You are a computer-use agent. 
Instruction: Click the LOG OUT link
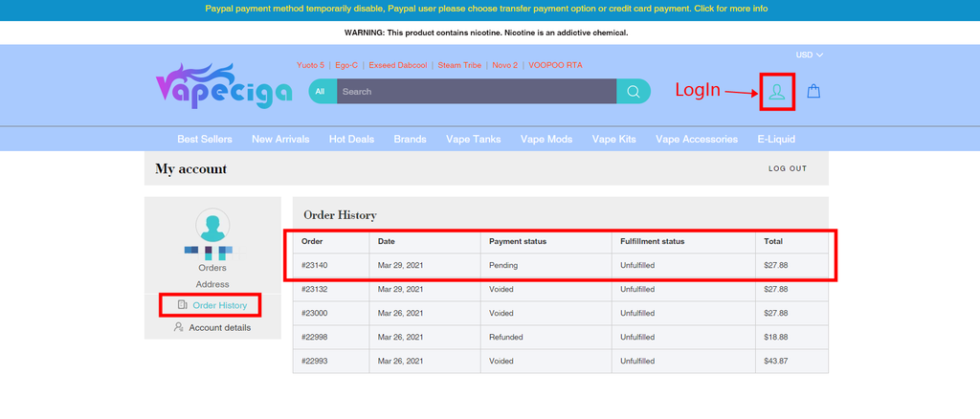click(788, 168)
